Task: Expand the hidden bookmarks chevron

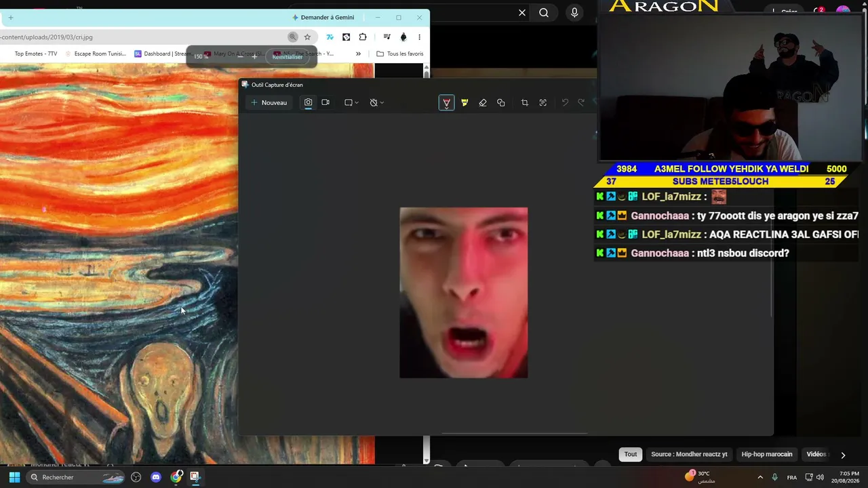Action: [x=358, y=54]
